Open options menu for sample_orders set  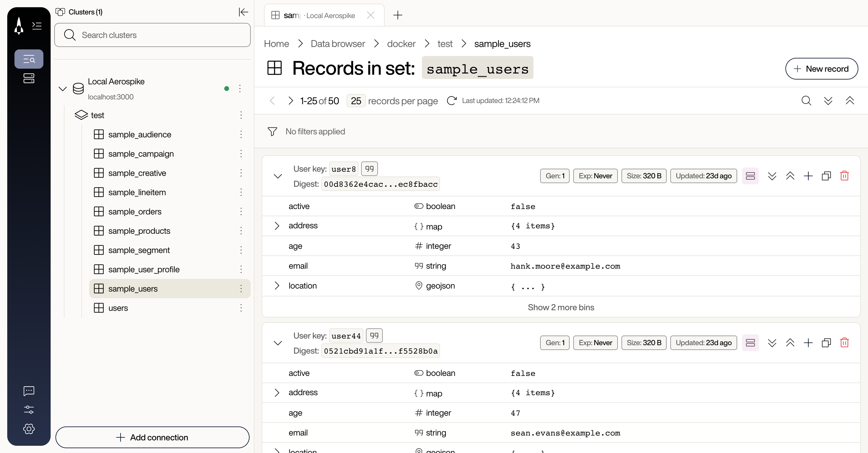[x=241, y=211]
